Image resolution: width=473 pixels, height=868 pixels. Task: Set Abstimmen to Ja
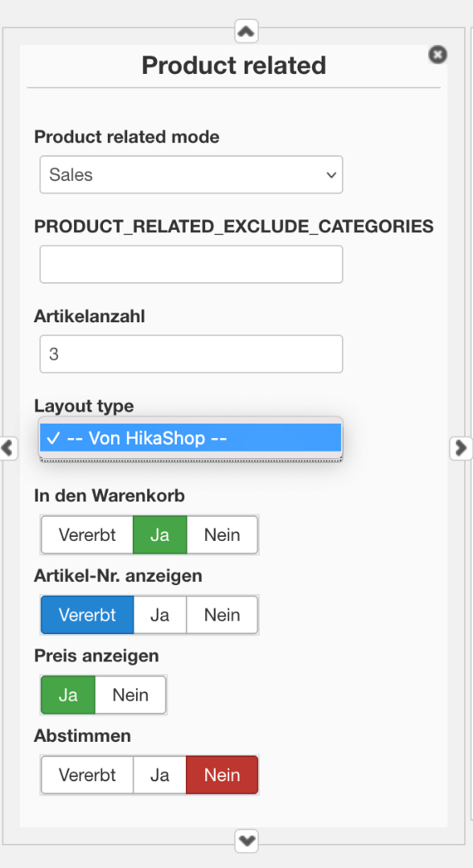click(159, 775)
